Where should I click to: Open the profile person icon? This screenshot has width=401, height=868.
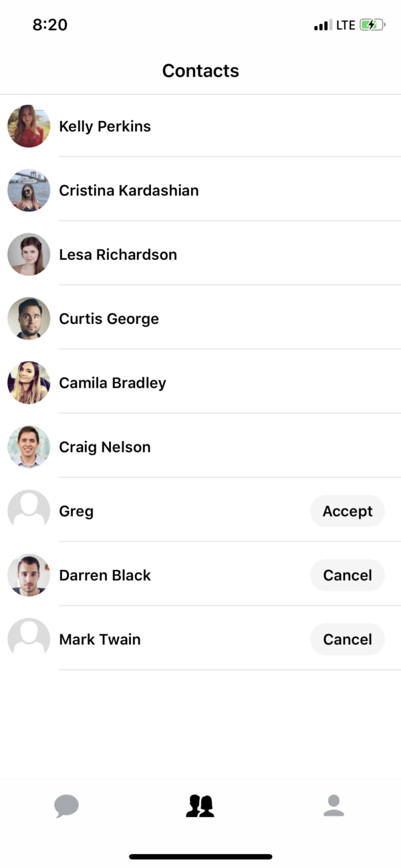334,806
